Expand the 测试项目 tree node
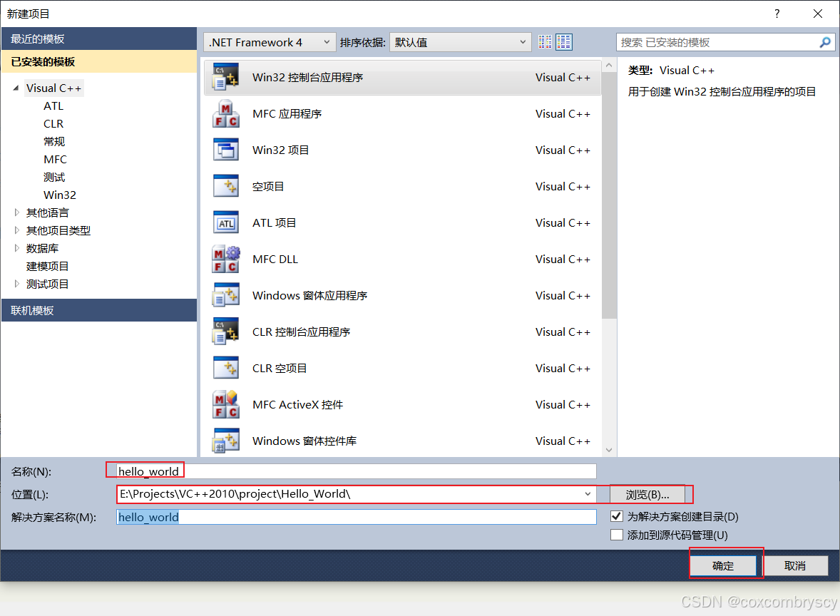This screenshot has height=616, width=840. 16,284
